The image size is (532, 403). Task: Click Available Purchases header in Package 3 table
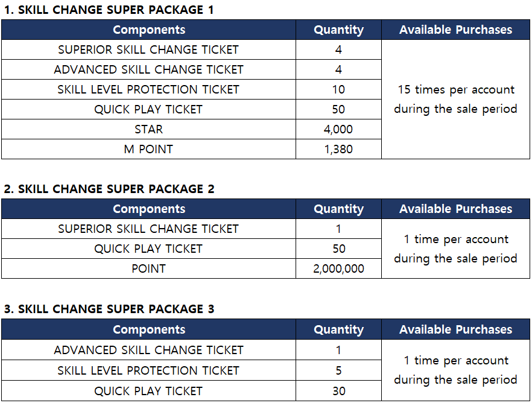(x=455, y=329)
